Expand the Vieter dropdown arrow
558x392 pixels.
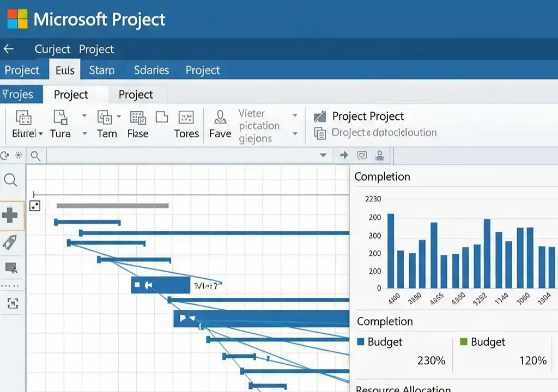click(295, 115)
